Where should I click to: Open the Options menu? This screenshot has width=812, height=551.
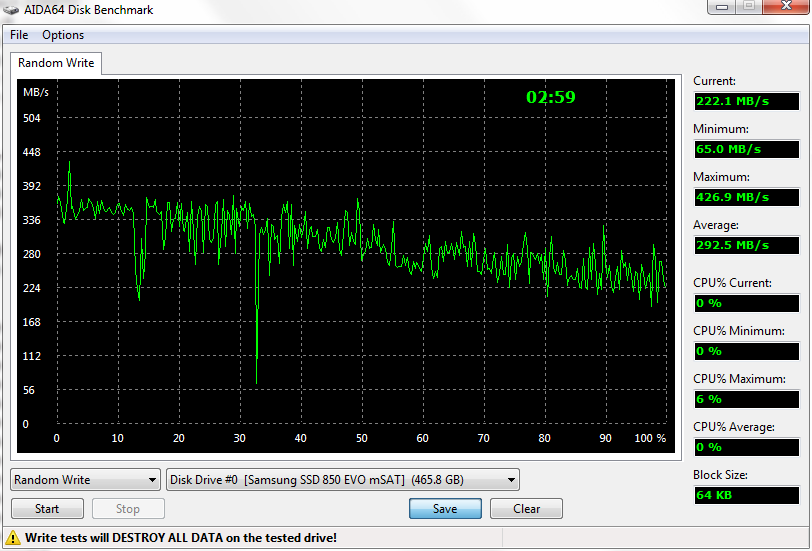pyautogui.click(x=63, y=35)
